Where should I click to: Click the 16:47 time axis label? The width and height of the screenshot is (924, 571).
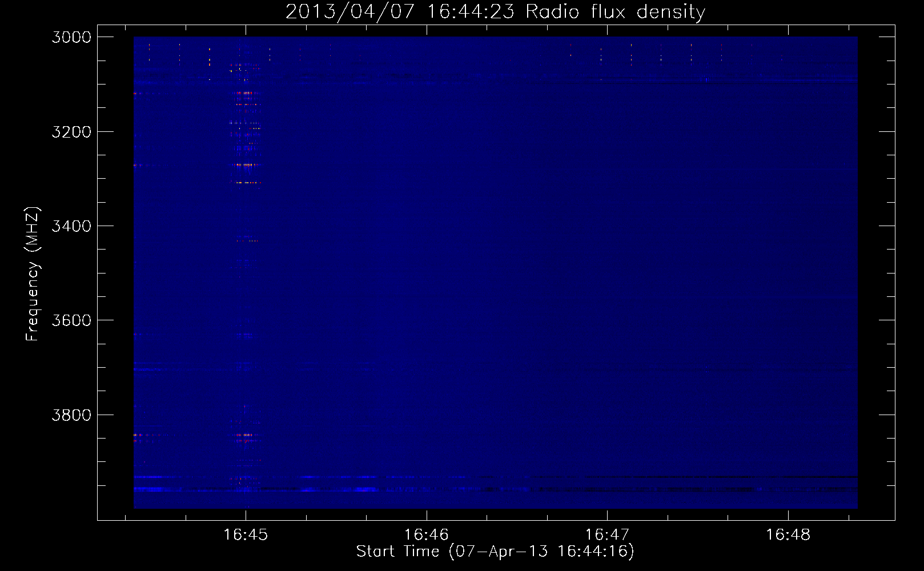pos(607,535)
